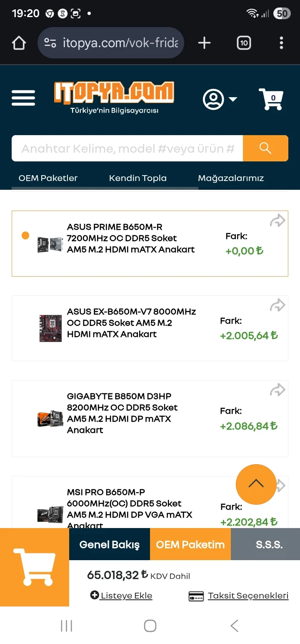
Task: Tap the orange scroll-to-top arrow button
Action: coord(256,484)
